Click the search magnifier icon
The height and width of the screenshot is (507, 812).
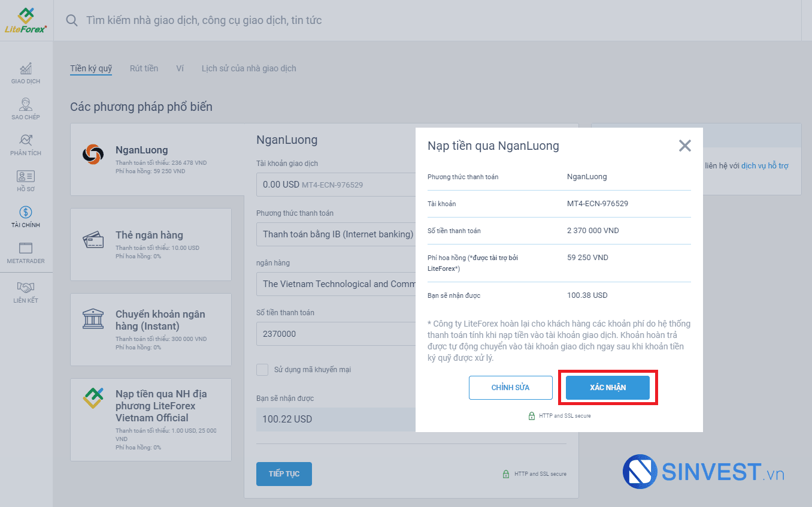pos(72,20)
